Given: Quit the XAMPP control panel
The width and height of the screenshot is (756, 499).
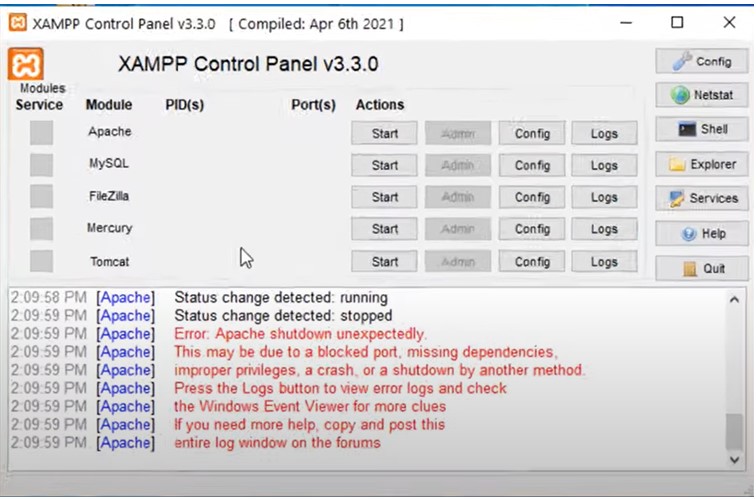Looking at the screenshot, I should [x=702, y=268].
